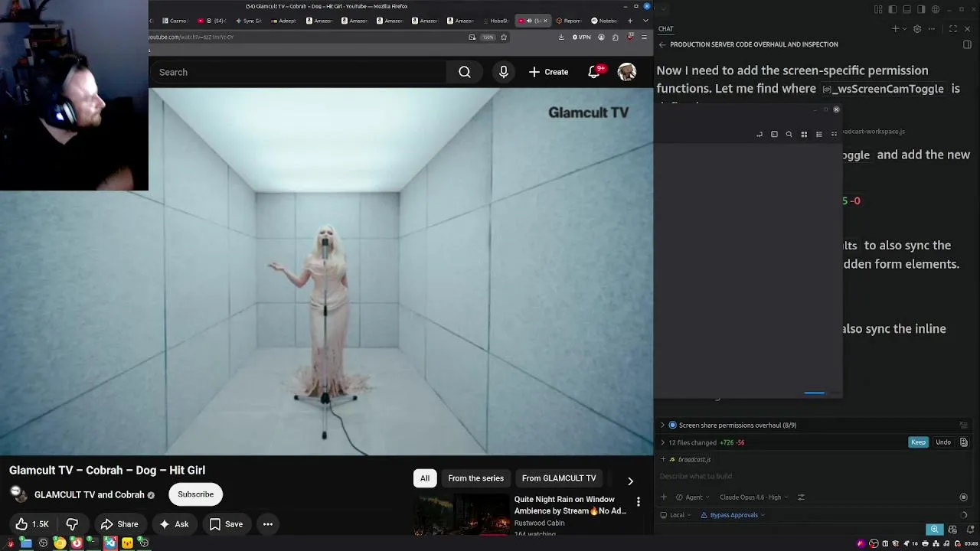Open Firefox downloads panel
The width and height of the screenshot is (980, 551).
pyautogui.click(x=561, y=37)
